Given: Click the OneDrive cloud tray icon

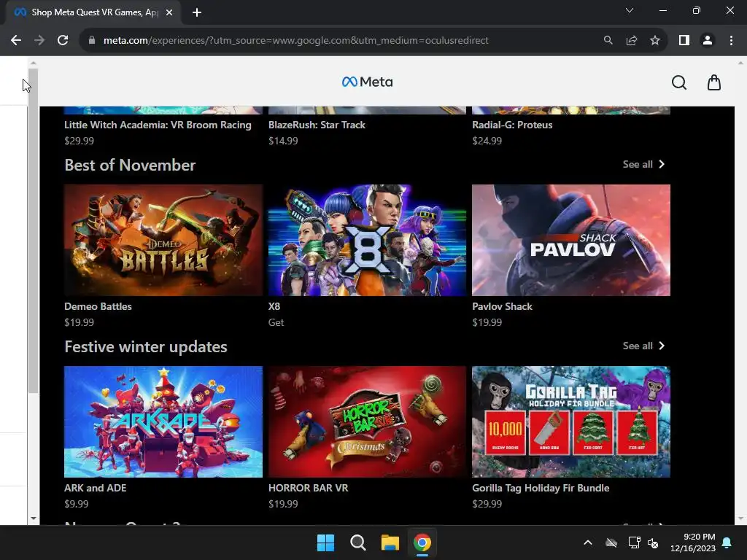Looking at the screenshot, I should click(x=611, y=542).
